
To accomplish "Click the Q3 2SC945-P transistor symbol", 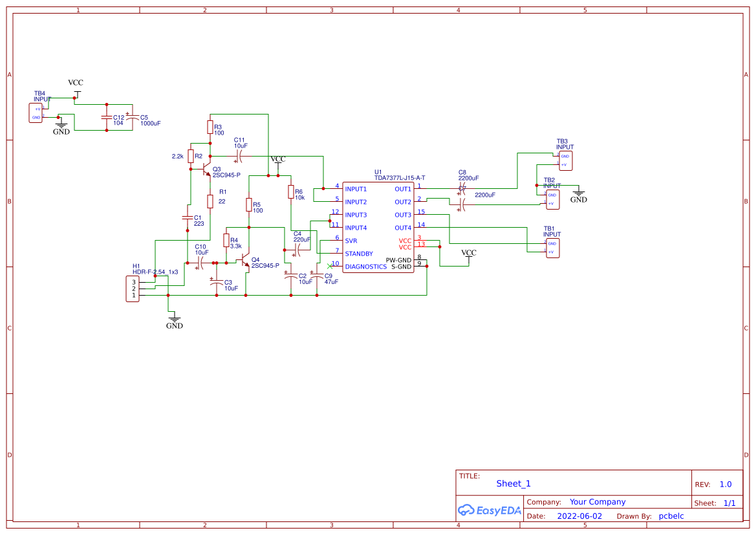I will tap(206, 169).
